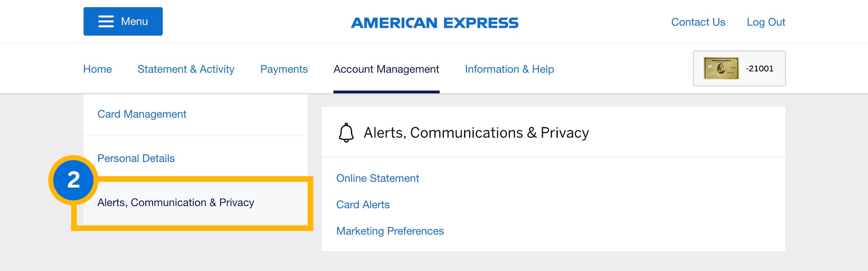Select Personal Details in the sidebar
868x271 pixels.
point(136,158)
